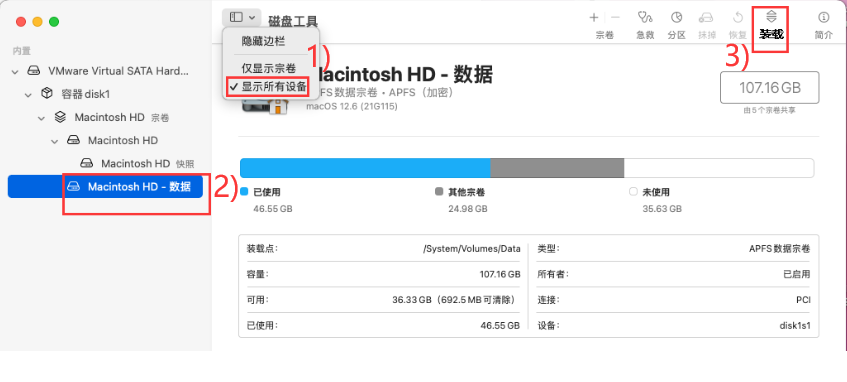This screenshot has height=382, width=847.
Task: Click the 35.63 GB unused figure
Action: click(662, 209)
